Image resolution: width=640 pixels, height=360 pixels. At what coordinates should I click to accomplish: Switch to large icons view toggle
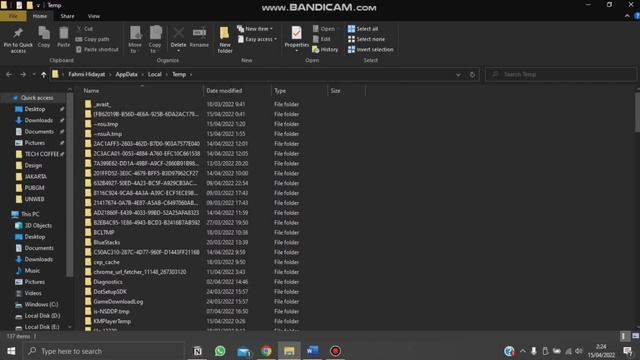pyautogui.click(x=635, y=336)
